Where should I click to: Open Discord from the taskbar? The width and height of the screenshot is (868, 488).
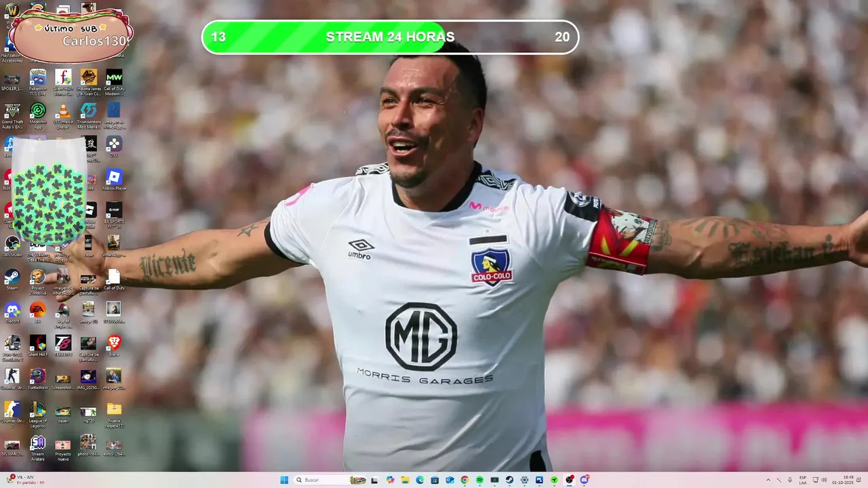[585, 480]
